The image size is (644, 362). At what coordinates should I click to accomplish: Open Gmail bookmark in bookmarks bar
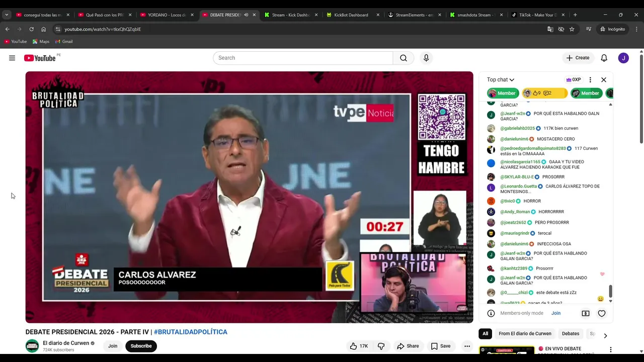click(64, 41)
